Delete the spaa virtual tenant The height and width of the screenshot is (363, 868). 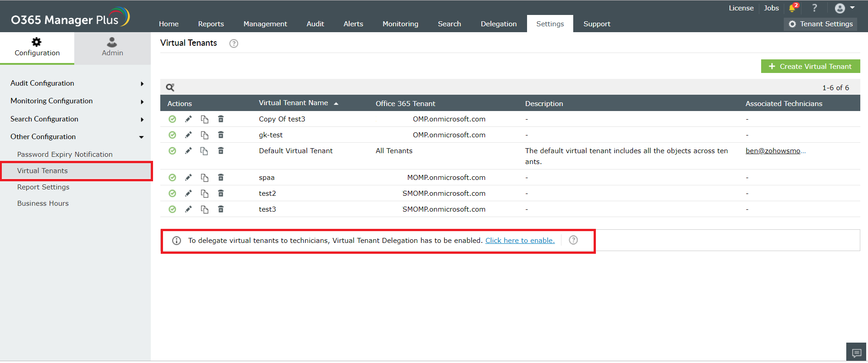click(x=221, y=178)
